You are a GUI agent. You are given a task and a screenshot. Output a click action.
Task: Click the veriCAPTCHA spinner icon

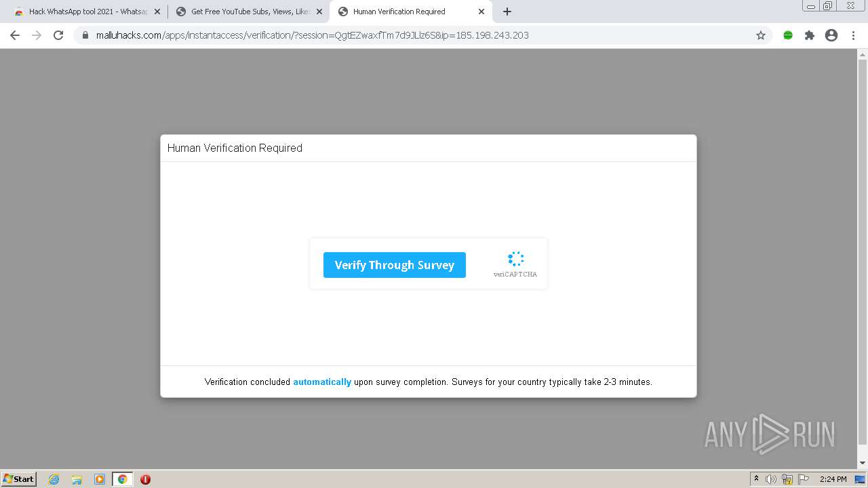coord(515,258)
